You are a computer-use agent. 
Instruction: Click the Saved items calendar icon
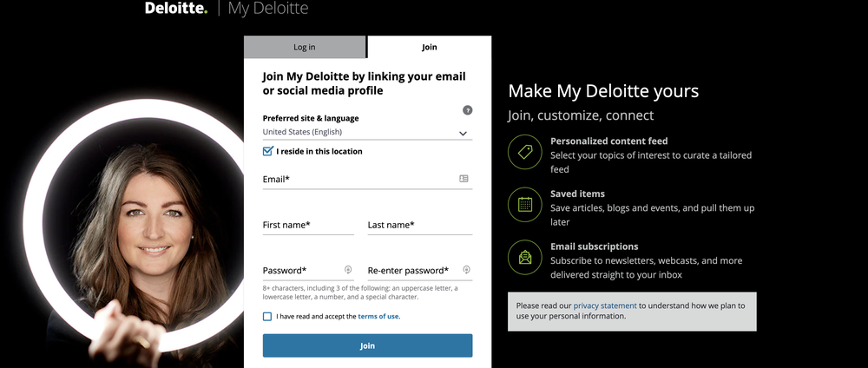pyautogui.click(x=524, y=205)
